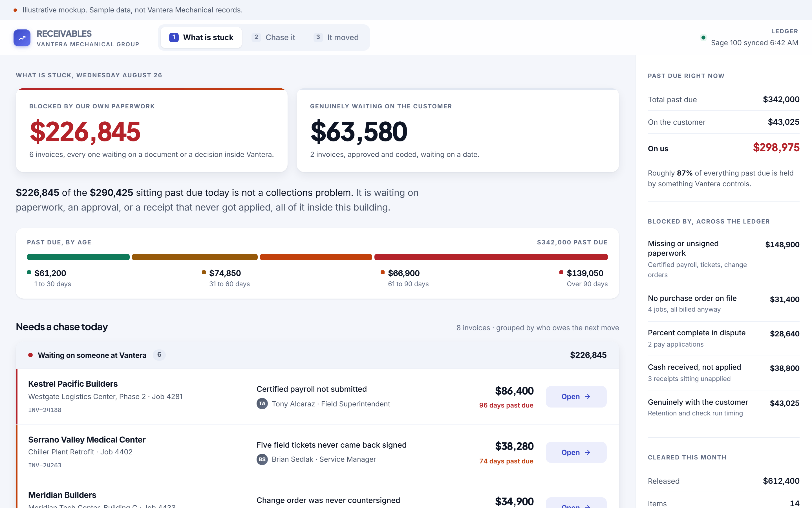Click No purchase order on file row
This screenshot has height=508, width=812.
(723, 304)
